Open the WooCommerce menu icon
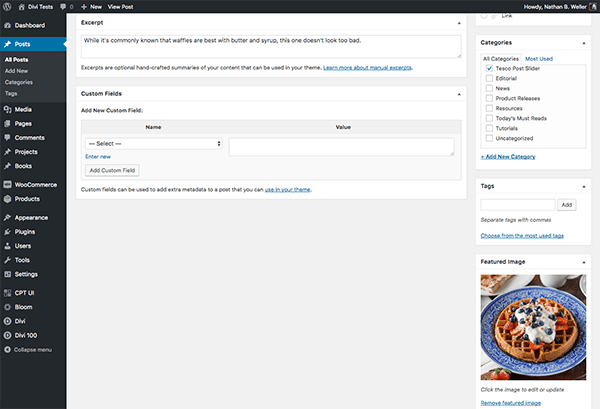This screenshot has width=600, height=409. [x=8, y=184]
